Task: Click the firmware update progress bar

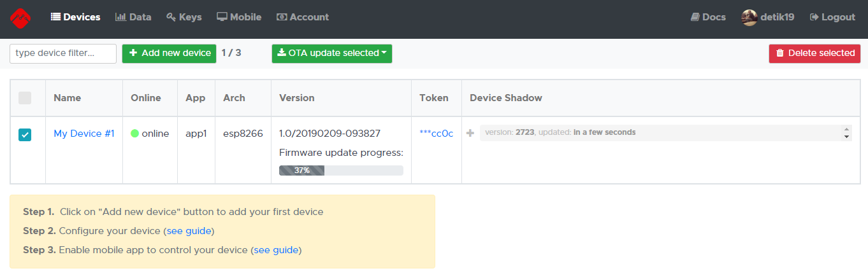Action: pos(341,170)
